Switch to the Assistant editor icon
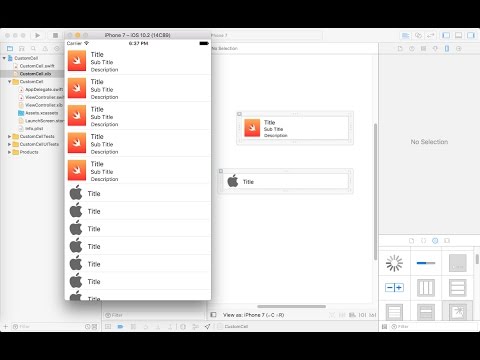 tap(418, 35)
